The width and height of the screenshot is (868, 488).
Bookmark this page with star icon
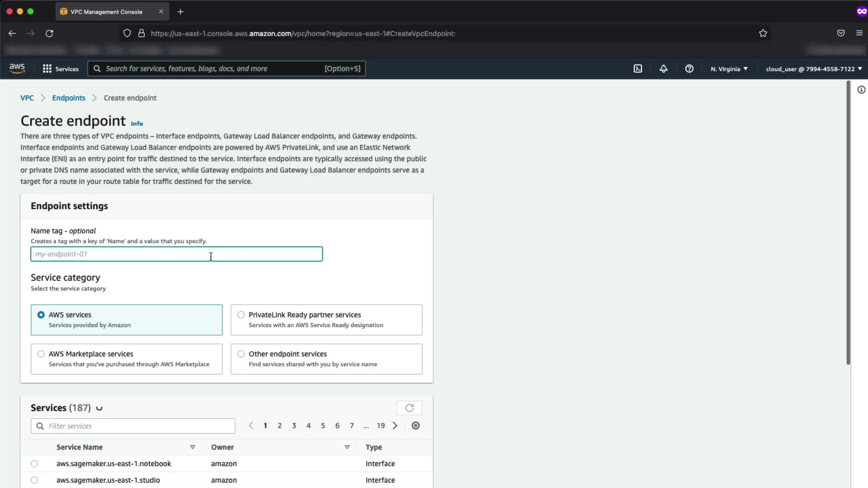click(x=763, y=33)
